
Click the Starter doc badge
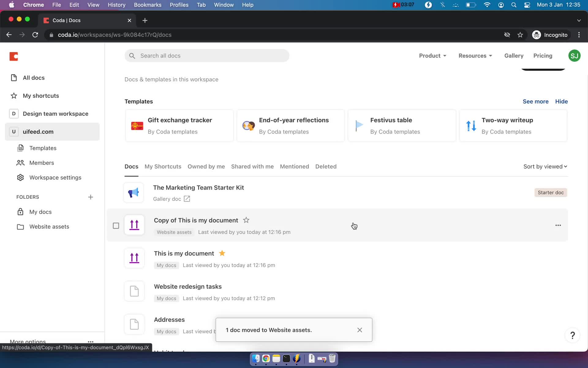551,193
